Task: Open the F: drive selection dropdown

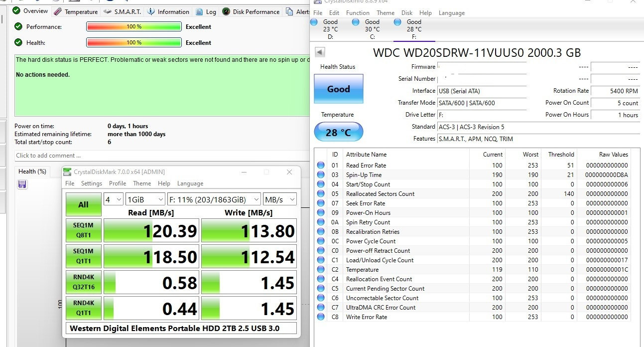Action: point(214,199)
